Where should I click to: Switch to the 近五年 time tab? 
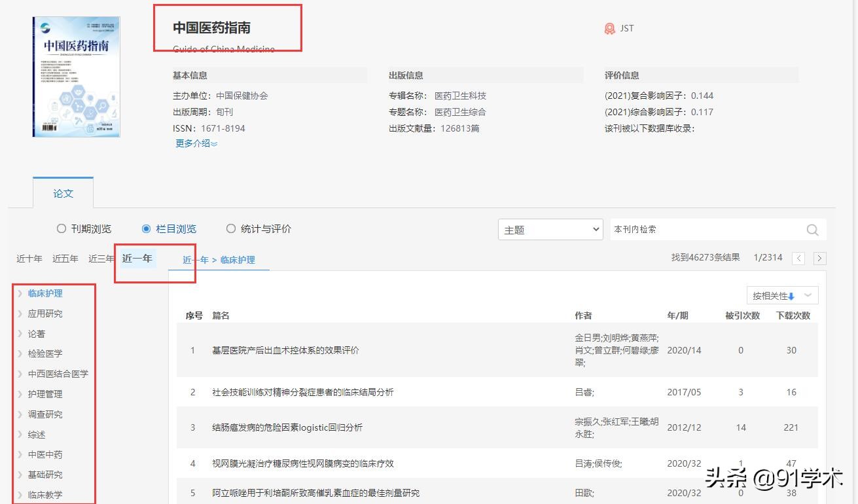[x=65, y=258]
